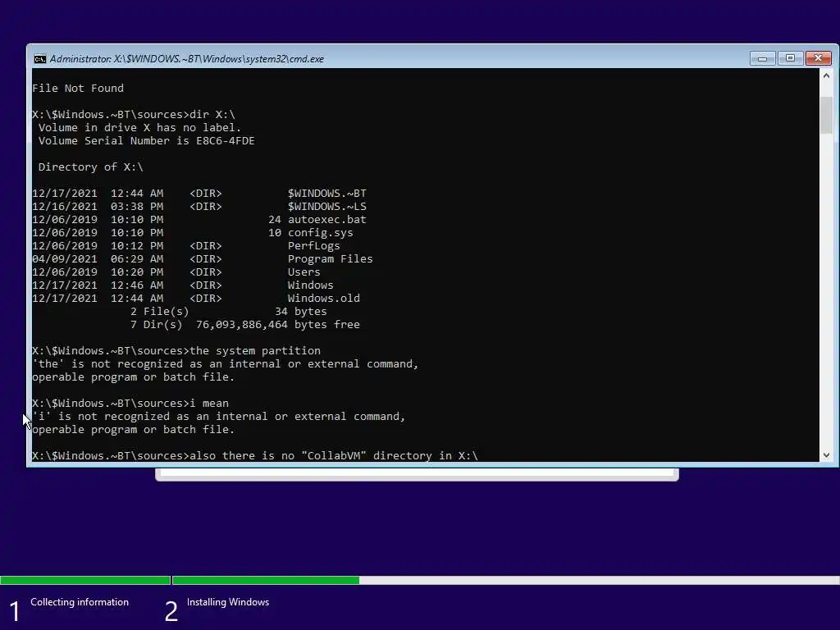Click "'the' is not recognized" error line
The height and width of the screenshot is (630, 840).
pyautogui.click(x=225, y=363)
